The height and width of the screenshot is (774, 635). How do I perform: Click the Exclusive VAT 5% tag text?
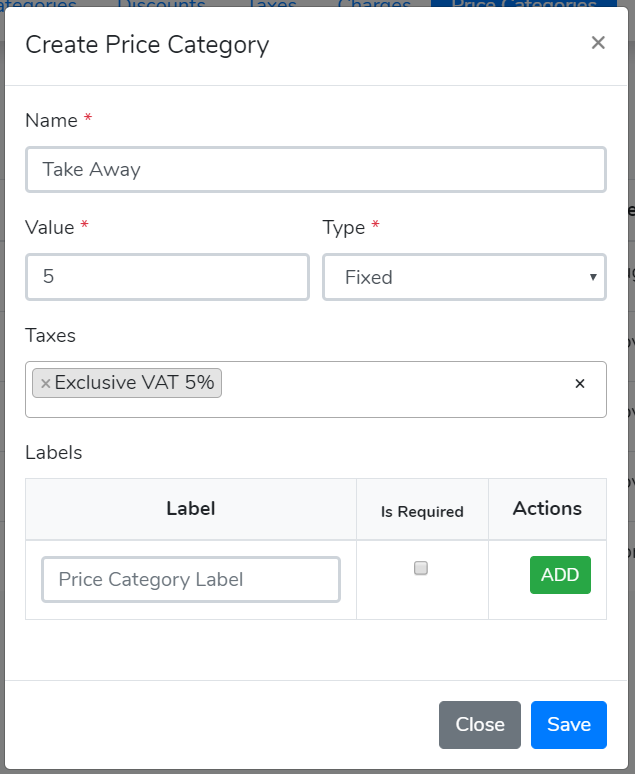(x=134, y=382)
